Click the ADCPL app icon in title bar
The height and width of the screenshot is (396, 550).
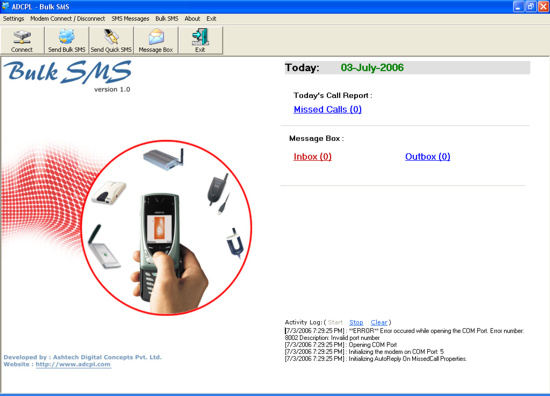[x=6, y=6]
